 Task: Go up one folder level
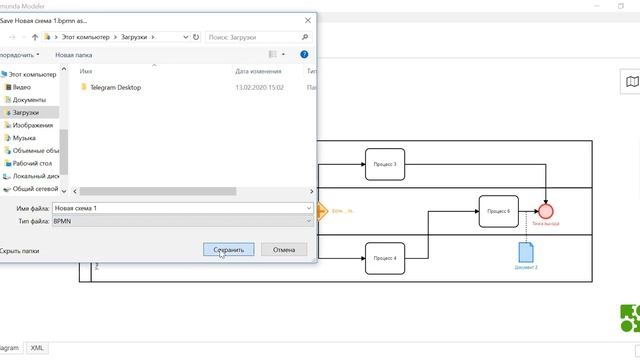tap(35, 37)
